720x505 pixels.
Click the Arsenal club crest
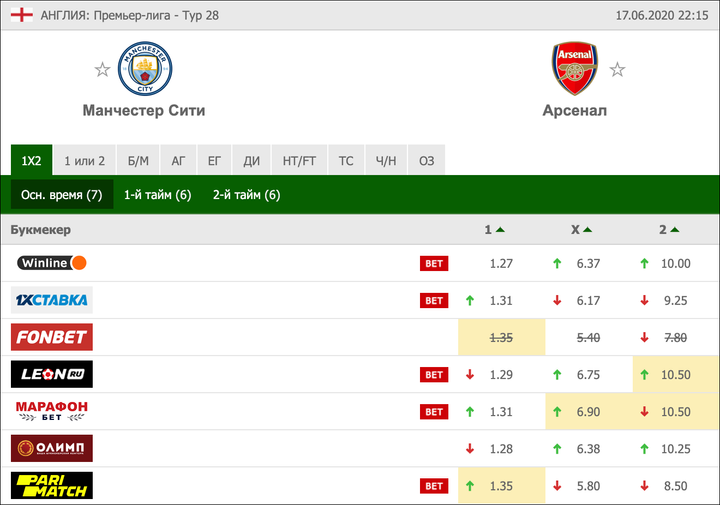574,69
